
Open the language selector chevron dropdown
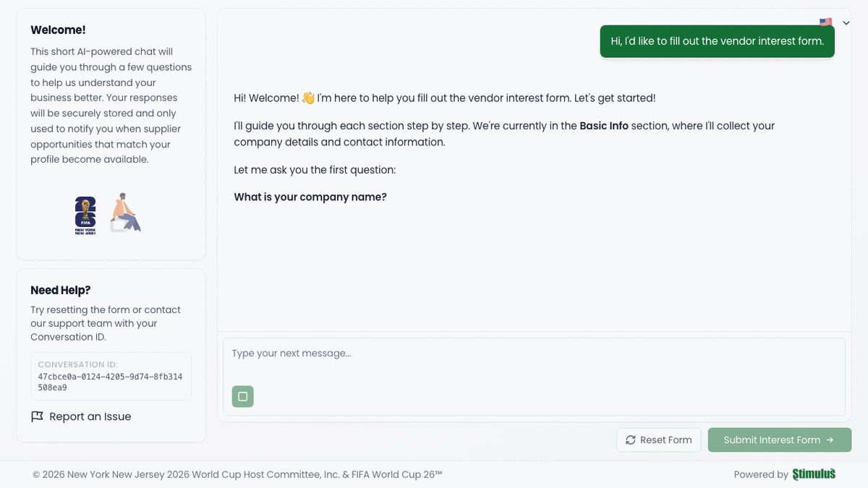pyautogui.click(x=845, y=22)
